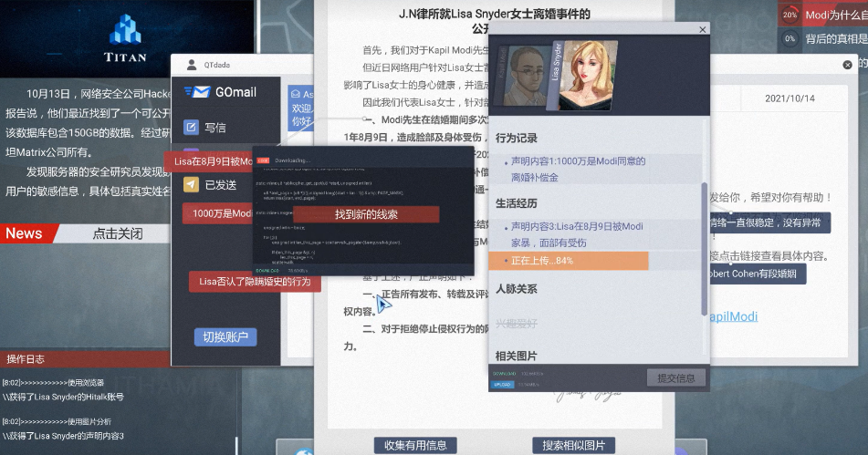Click the GOmail envelope logo
This screenshot has width=868, height=455.
coord(196,92)
